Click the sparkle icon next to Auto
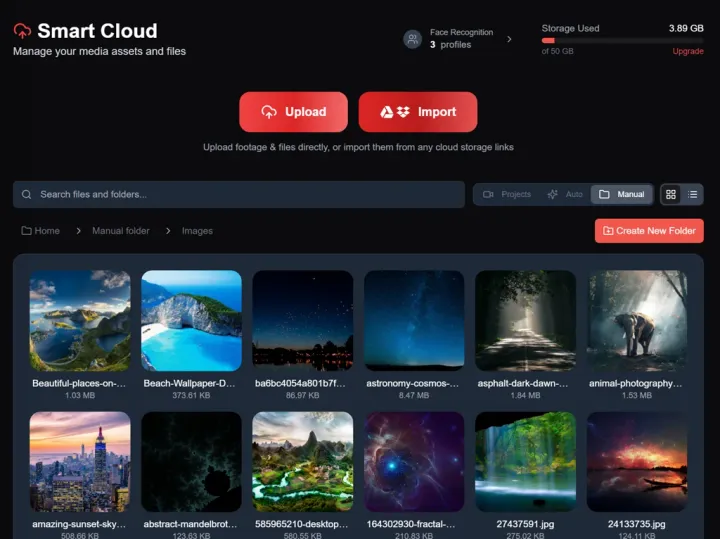720x539 pixels. coord(552,194)
